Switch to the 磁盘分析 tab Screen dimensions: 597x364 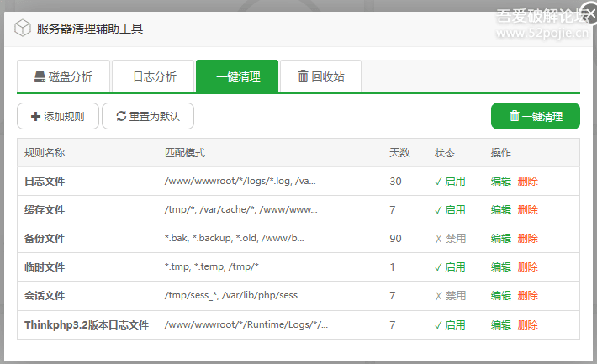63,76
